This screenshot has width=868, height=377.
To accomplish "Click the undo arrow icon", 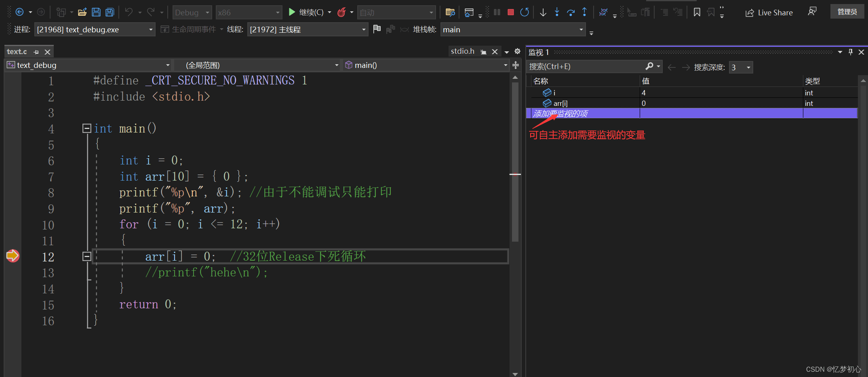I will click(129, 12).
